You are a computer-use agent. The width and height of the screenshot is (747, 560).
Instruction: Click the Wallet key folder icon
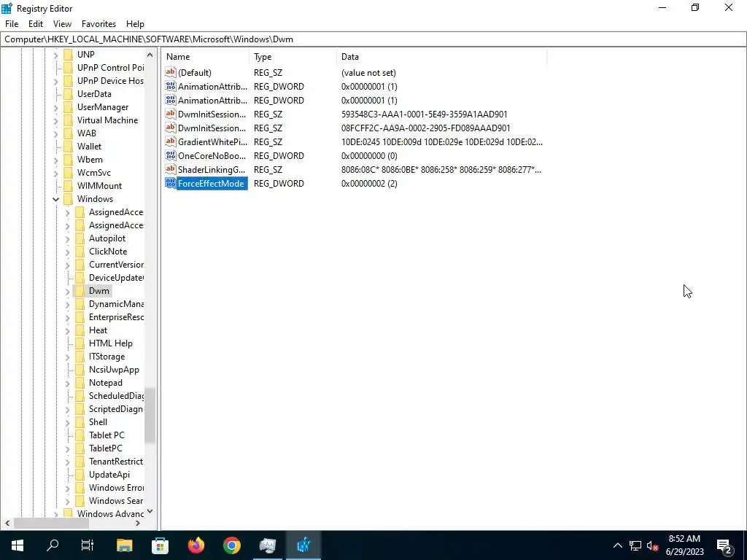pyautogui.click(x=69, y=146)
